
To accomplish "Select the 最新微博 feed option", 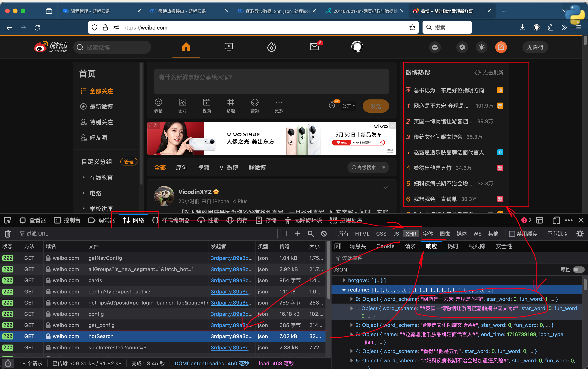I will point(97,107).
